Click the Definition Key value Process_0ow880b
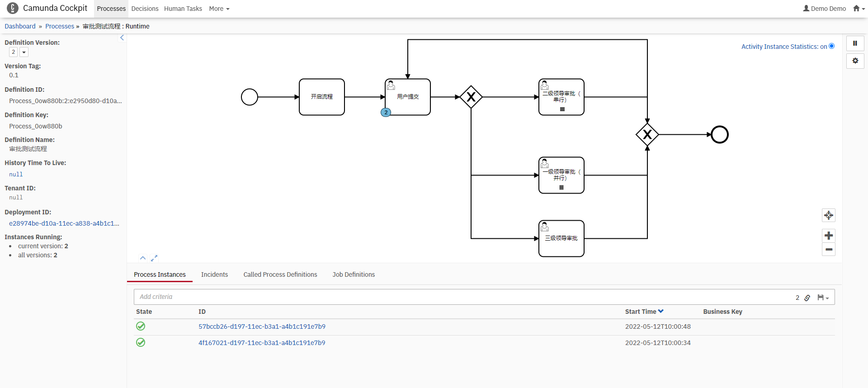Image resolution: width=868 pixels, height=388 pixels. [36, 126]
